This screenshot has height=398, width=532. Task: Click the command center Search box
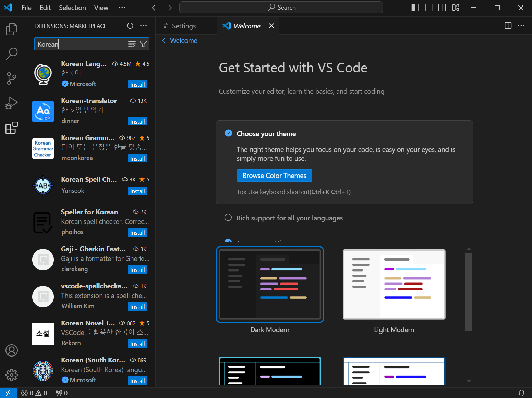point(281,8)
